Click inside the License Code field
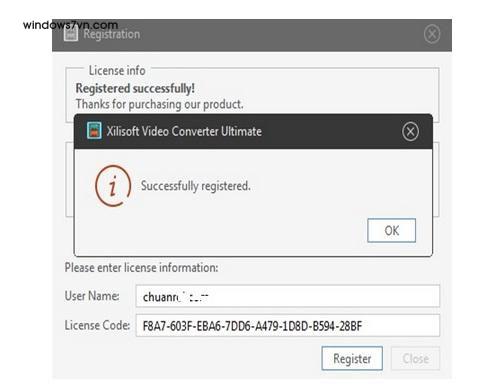This screenshot has height=386, width=500. point(288,325)
